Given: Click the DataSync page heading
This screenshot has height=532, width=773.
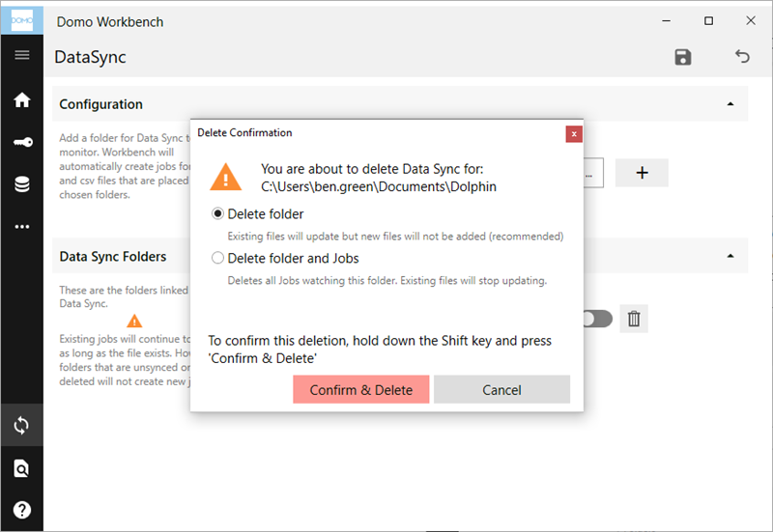Looking at the screenshot, I should click(x=90, y=57).
